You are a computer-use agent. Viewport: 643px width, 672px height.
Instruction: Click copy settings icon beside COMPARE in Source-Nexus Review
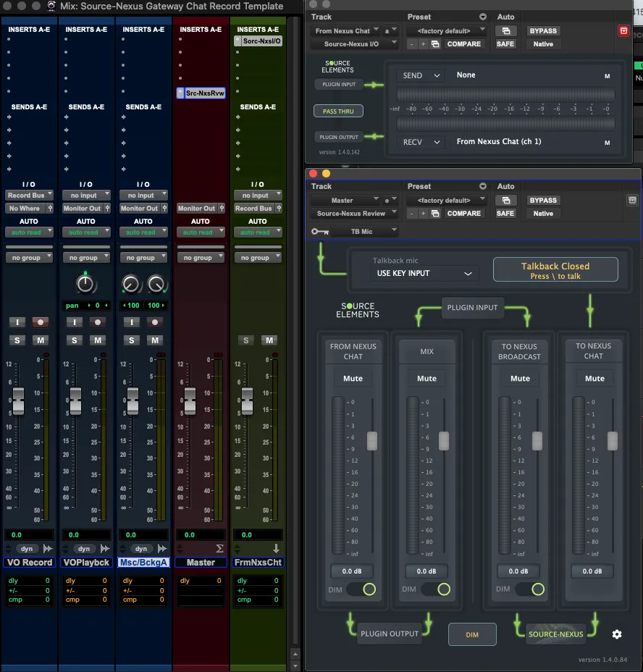tap(435, 214)
